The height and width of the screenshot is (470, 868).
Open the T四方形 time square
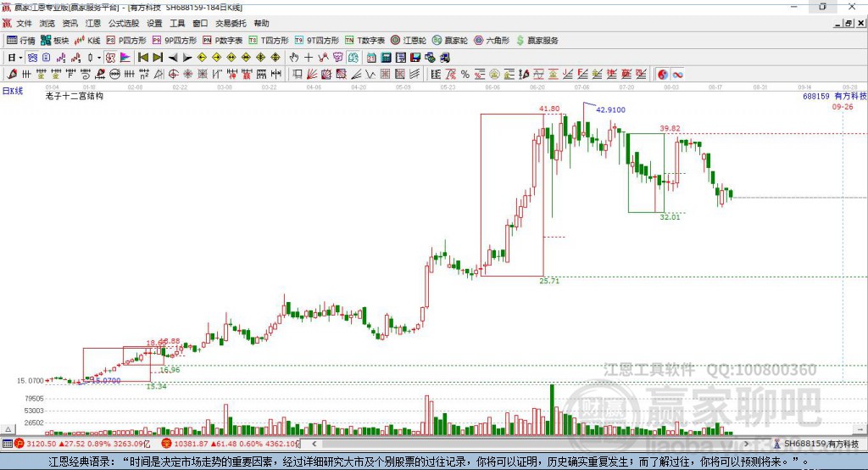pos(269,41)
